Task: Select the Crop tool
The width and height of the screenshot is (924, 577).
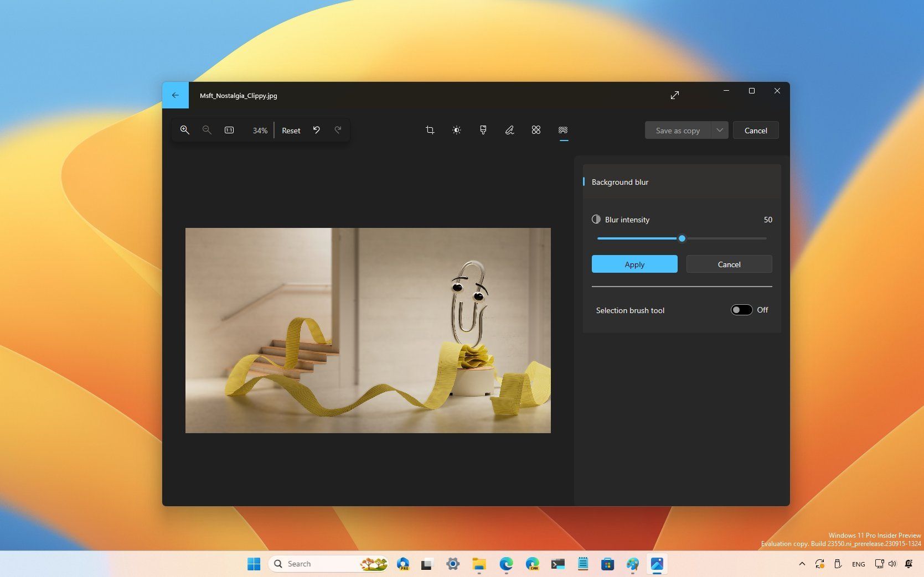Action: point(430,130)
